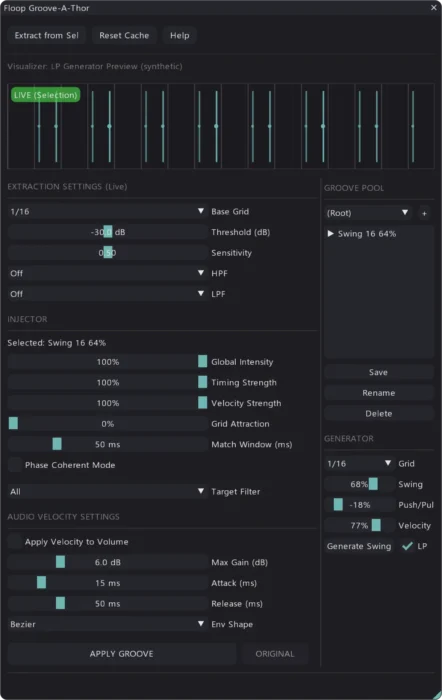
Task: Open the Generator Grid dropdown
Action: 360,463
